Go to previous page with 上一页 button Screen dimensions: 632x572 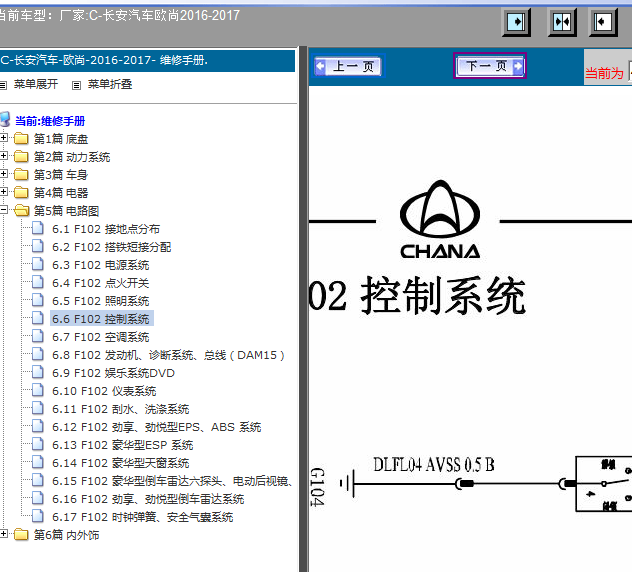349,66
